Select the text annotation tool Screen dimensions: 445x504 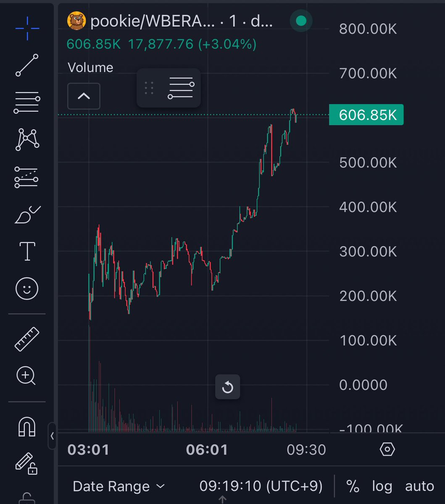point(27,251)
